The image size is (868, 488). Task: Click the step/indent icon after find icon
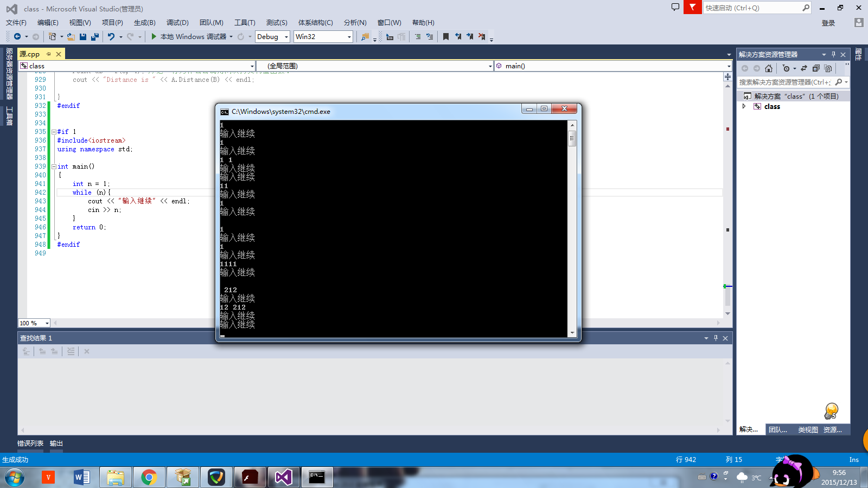pyautogui.click(x=390, y=36)
